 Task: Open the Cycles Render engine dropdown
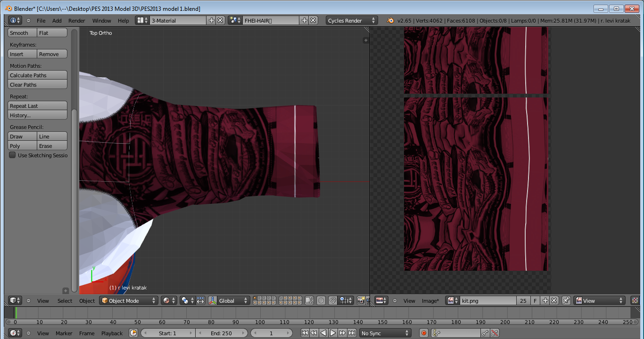pyautogui.click(x=352, y=20)
